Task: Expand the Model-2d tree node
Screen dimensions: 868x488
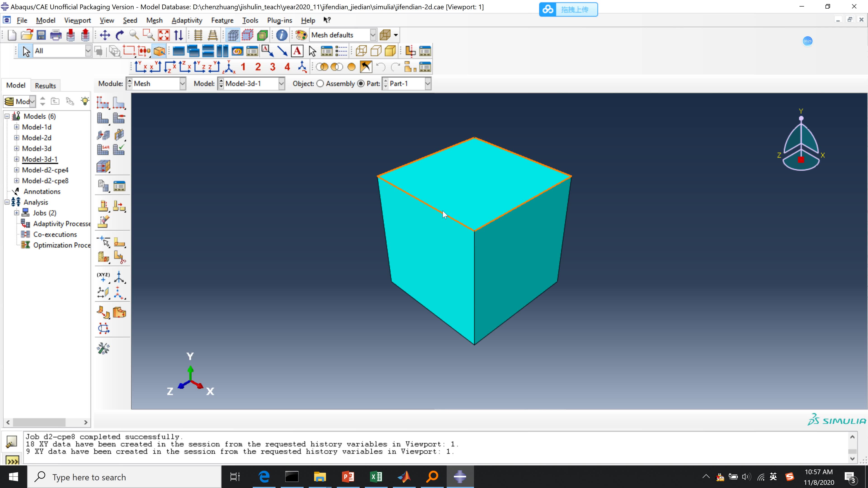Action: tap(17, 138)
